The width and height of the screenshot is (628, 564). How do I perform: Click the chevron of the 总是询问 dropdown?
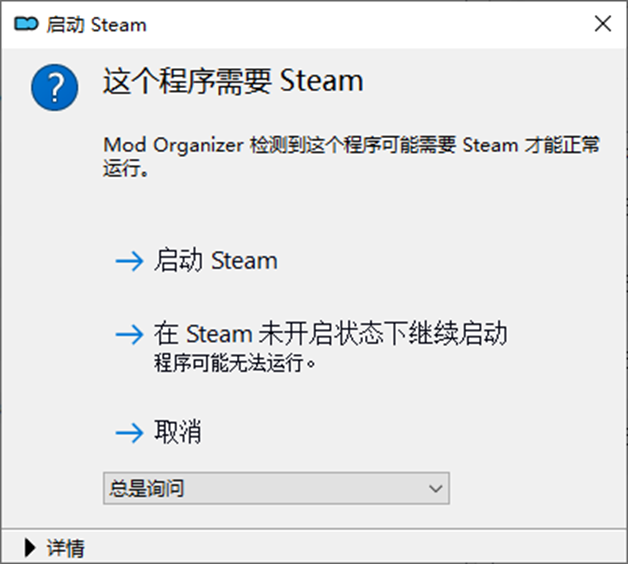(x=435, y=489)
